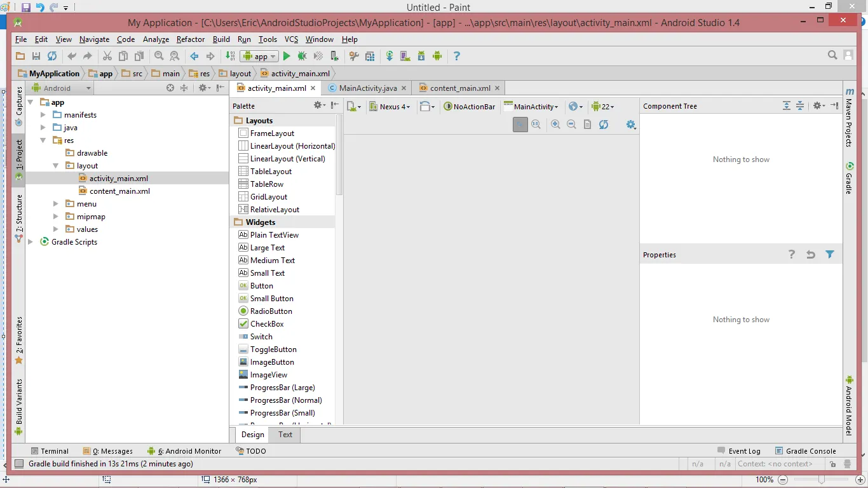Viewport: 868px width, 488px height.
Task: Click the Cut scissors icon
Action: [x=107, y=56]
